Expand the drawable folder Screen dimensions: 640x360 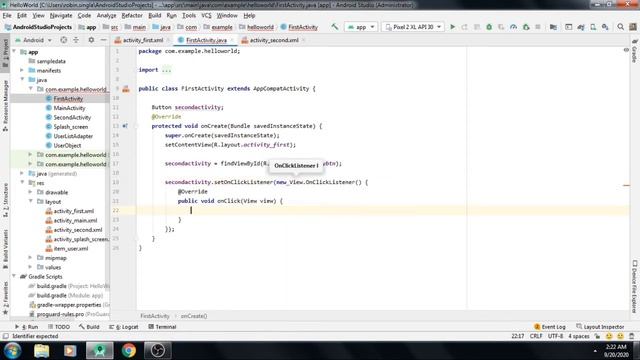[x=30, y=192]
